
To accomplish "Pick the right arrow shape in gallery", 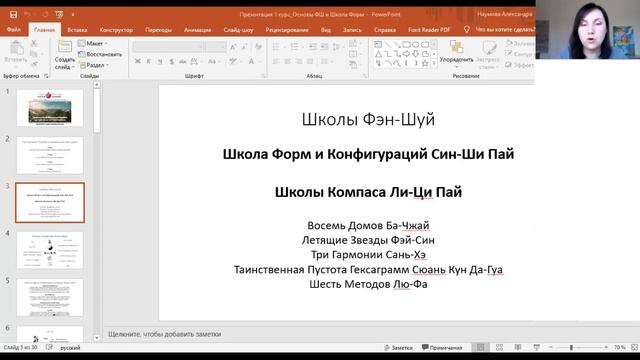I will (406, 53).
